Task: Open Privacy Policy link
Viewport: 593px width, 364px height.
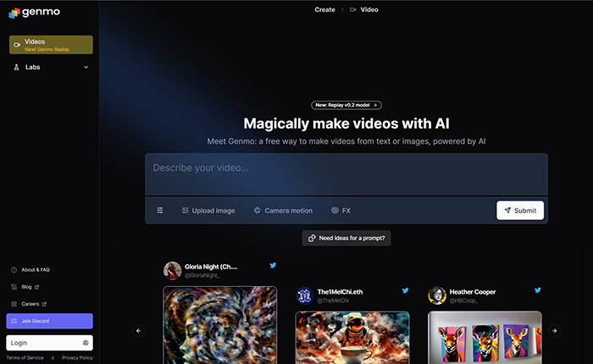Action: tap(77, 357)
